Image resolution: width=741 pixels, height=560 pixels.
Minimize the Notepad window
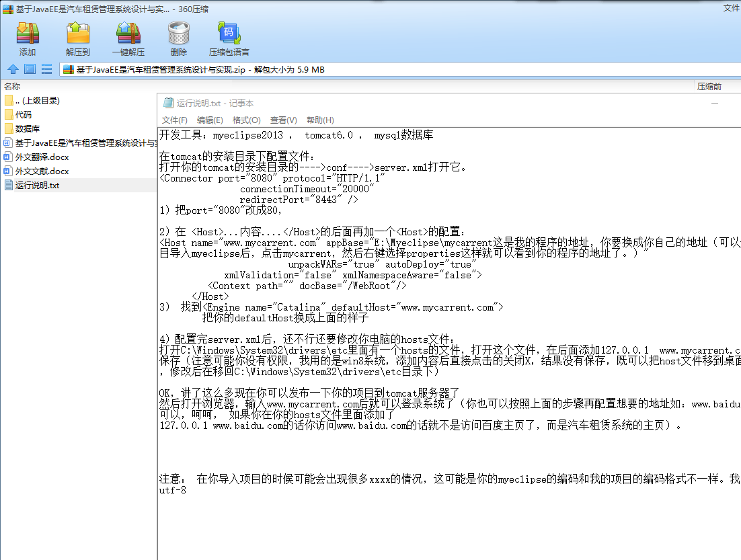point(715,103)
